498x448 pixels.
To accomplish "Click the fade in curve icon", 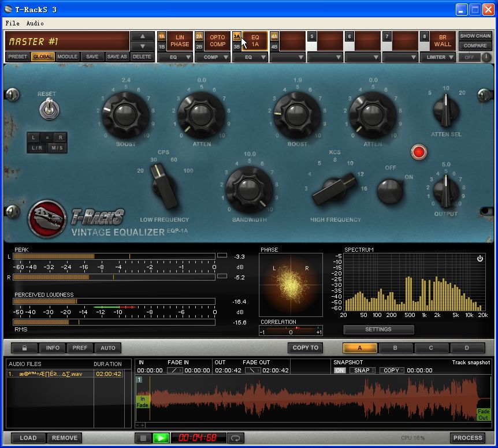I will tap(174, 370).
